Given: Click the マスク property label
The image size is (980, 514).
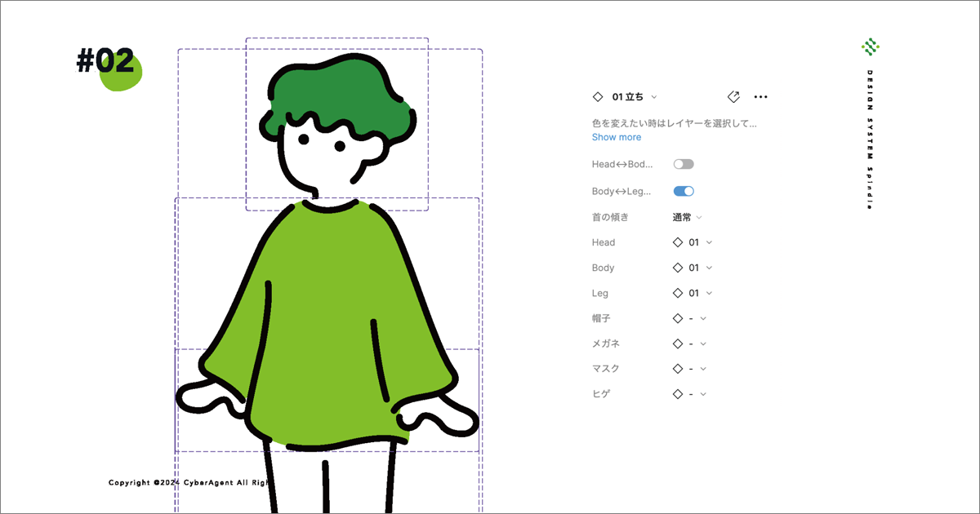Looking at the screenshot, I should coord(606,369).
